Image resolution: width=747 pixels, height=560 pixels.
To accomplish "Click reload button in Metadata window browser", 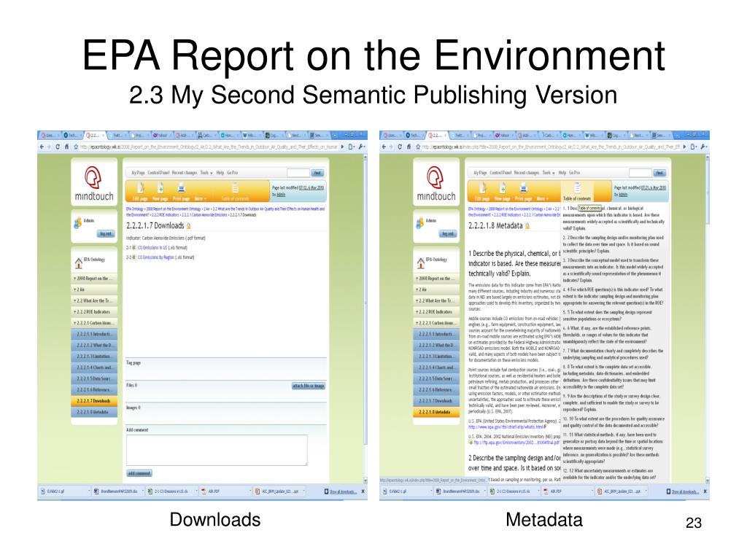I will (400, 147).
